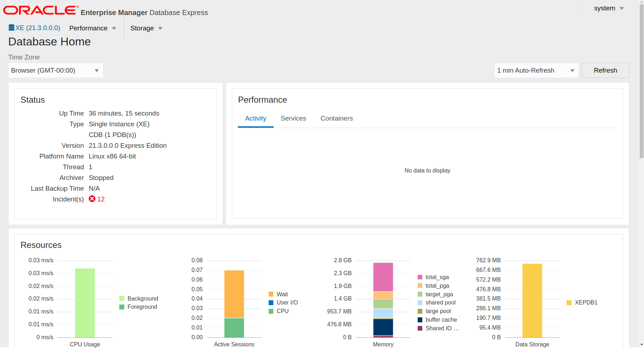644x351 pixels.
Task: Click the 'Resources' section heading
Action: 41,245
